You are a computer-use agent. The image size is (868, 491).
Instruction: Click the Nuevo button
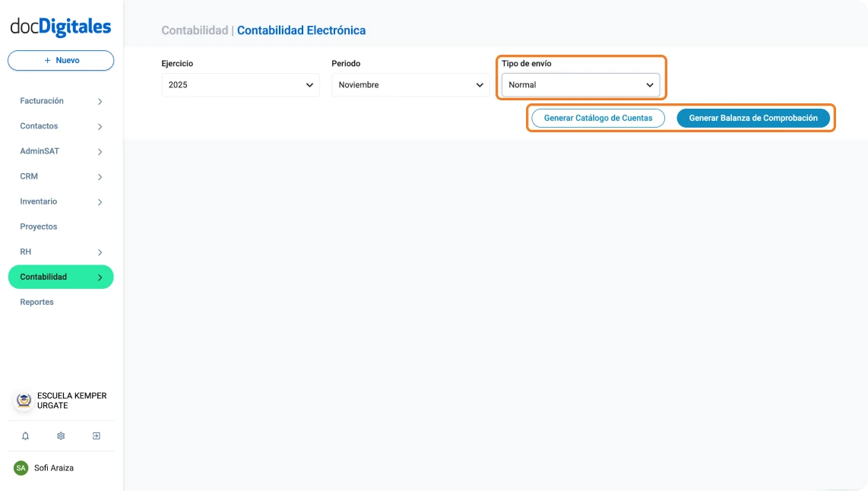coord(60,60)
